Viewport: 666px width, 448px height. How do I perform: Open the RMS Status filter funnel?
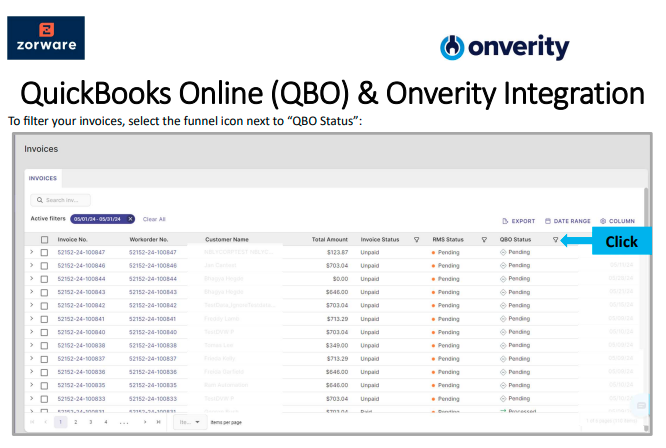[484, 240]
